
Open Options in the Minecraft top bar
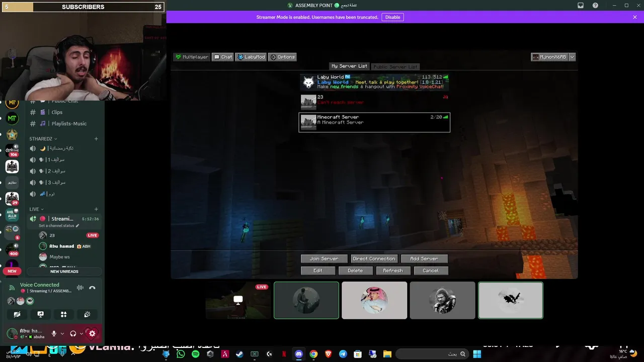click(283, 57)
